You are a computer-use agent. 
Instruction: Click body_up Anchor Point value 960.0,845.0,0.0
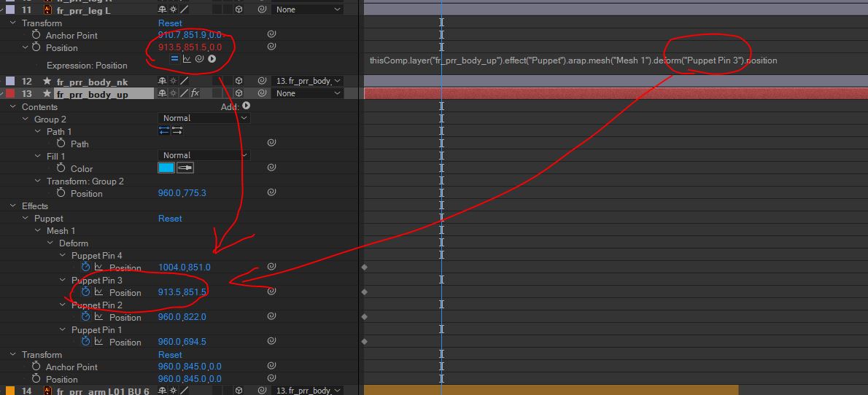tap(190, 367)
